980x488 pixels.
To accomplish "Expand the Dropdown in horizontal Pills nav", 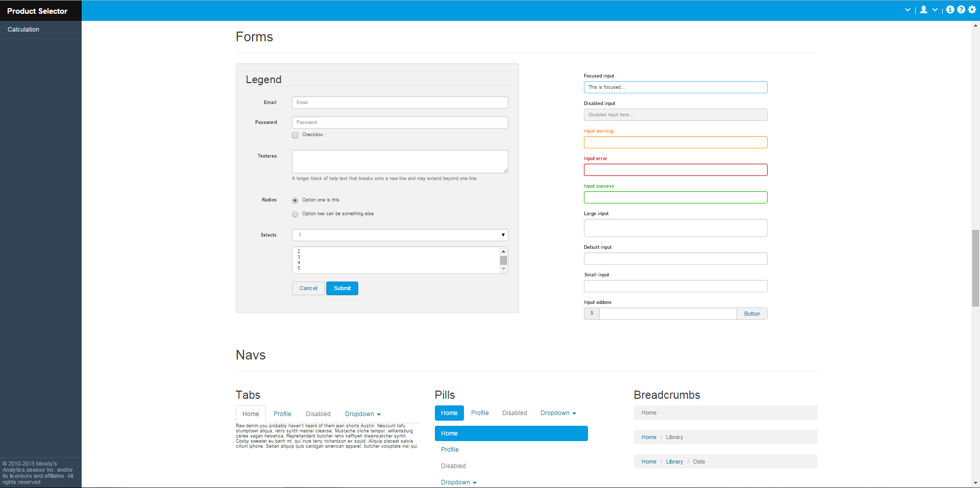I will point(558,413).
